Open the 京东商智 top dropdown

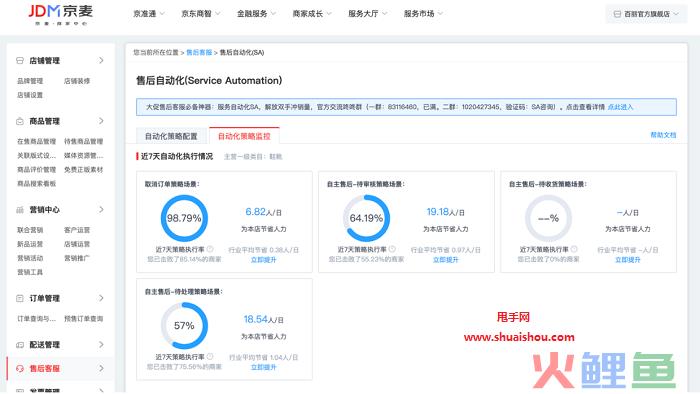coord(201,14)
